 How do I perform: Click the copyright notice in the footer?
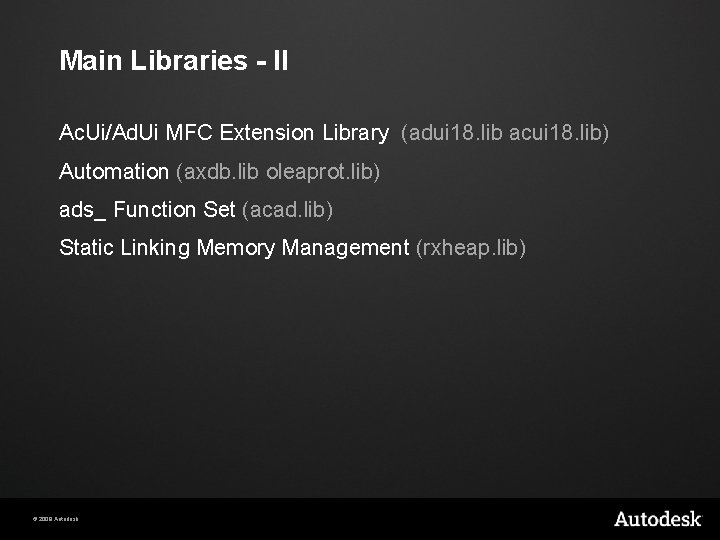coord(56,519)
